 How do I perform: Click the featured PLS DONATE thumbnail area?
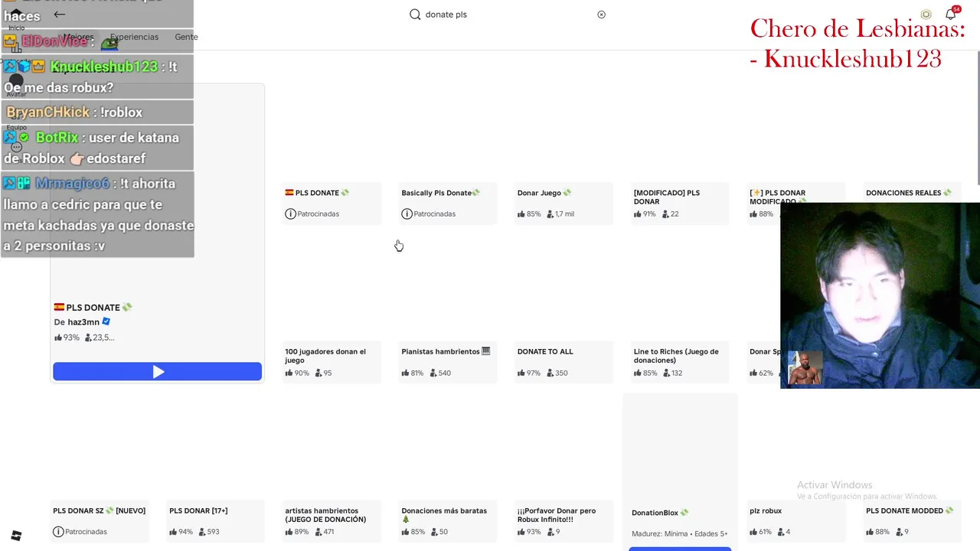point(157,191)
